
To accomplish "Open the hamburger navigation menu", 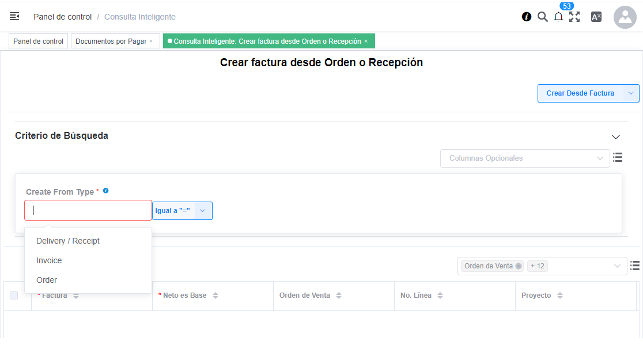I will pos(14,17).
